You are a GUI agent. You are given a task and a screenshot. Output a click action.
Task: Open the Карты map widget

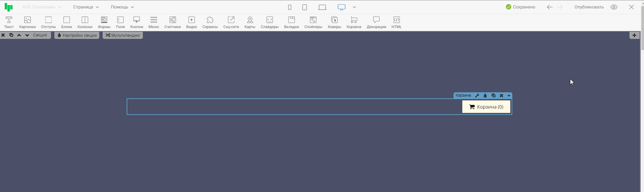coord(250,22)
